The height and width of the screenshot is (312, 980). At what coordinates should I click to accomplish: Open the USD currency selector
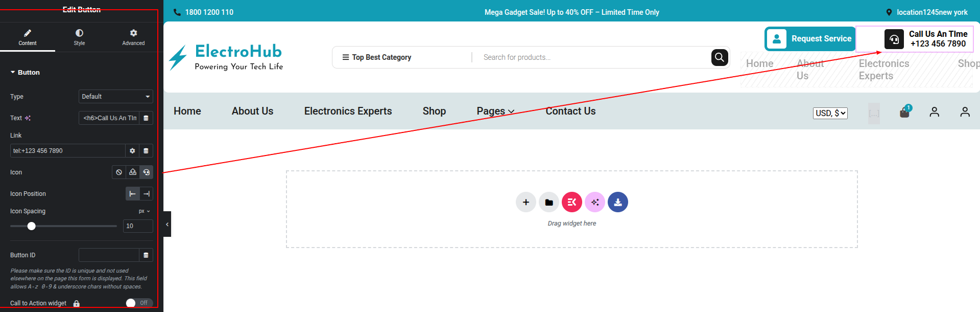(830, 113)
